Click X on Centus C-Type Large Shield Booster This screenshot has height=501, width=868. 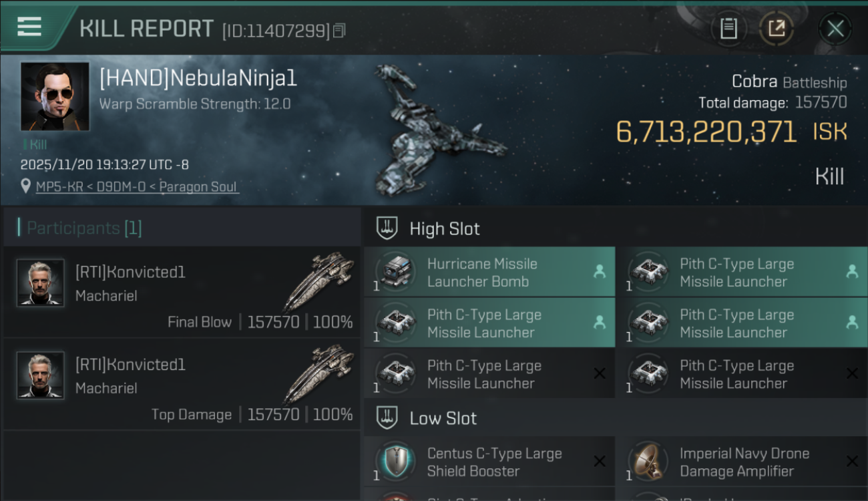click(600, 462)
